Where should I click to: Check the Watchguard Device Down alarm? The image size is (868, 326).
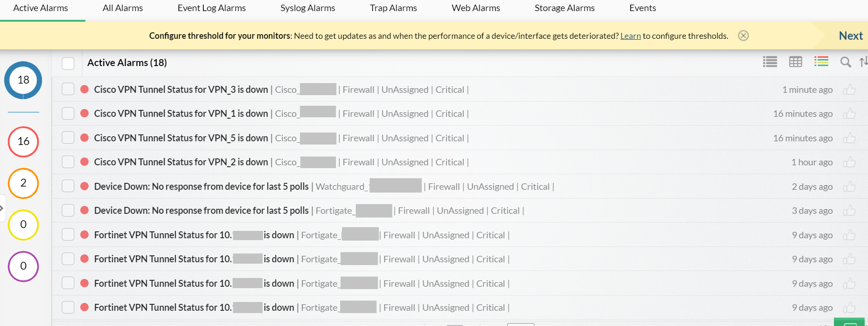click(68, 186)
